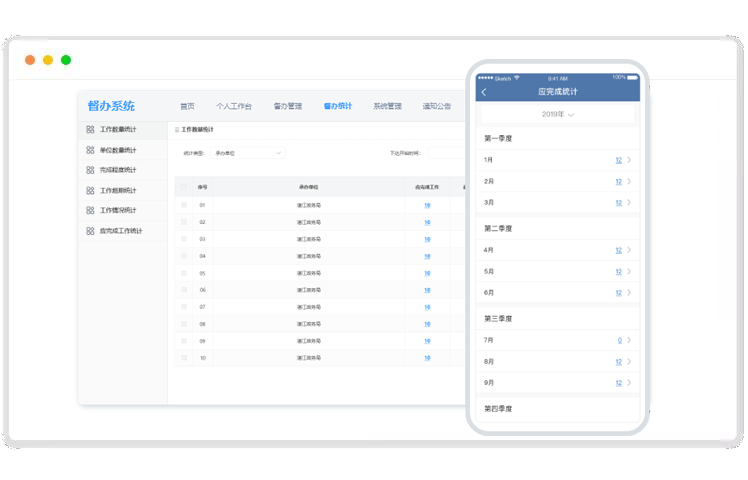748x480 pixels.
Task: Check the checkbox for row 07
Action: point(184,307)
